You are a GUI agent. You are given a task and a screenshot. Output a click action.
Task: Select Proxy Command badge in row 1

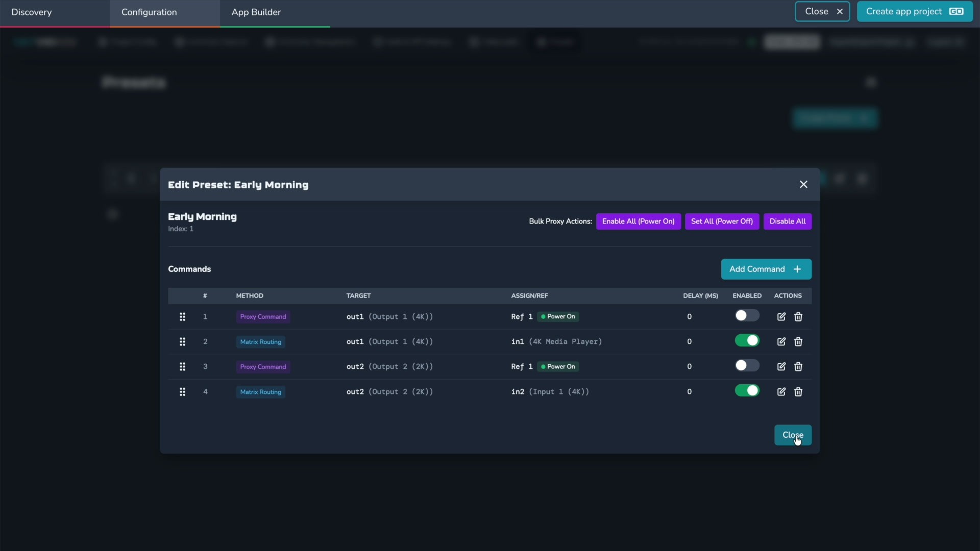263,317
